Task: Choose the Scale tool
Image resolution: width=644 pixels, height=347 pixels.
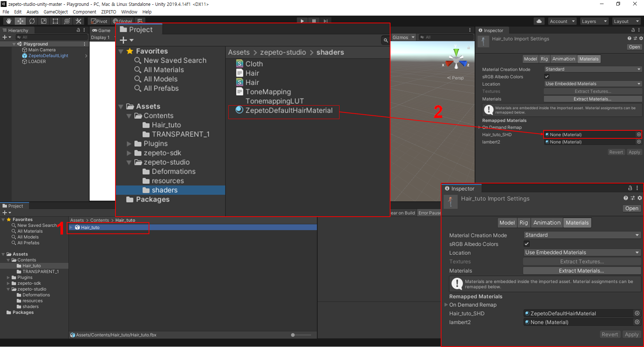Action: tap(44, 21)
